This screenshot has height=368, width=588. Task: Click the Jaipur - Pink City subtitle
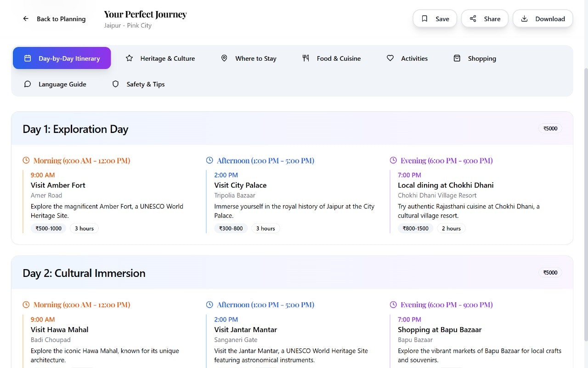coord(128,25)
